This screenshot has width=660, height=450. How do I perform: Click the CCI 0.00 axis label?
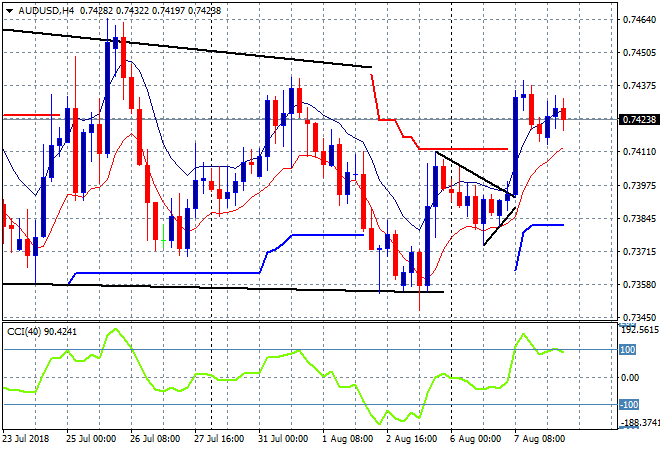[630, 378]
